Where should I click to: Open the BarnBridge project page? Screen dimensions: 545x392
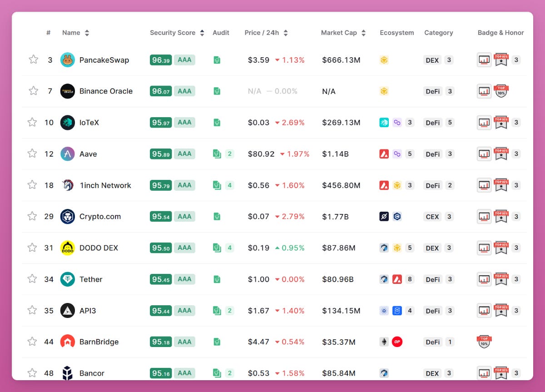(x=99, y=342)
